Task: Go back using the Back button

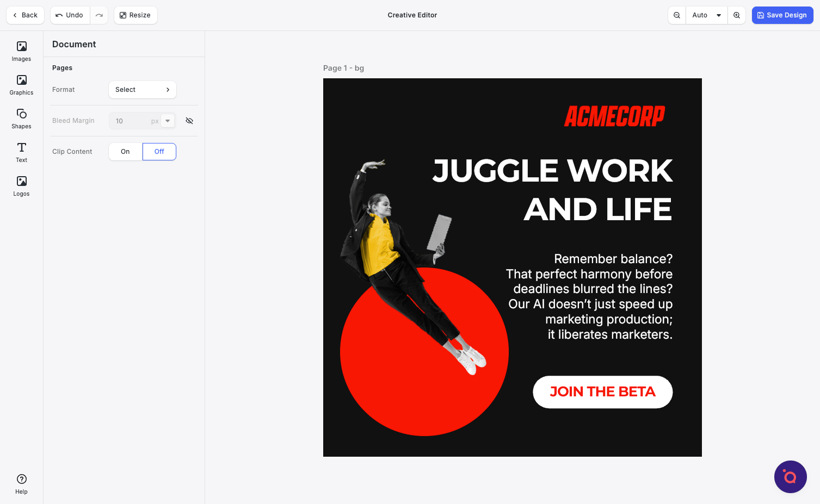Action: click(25, 15)
